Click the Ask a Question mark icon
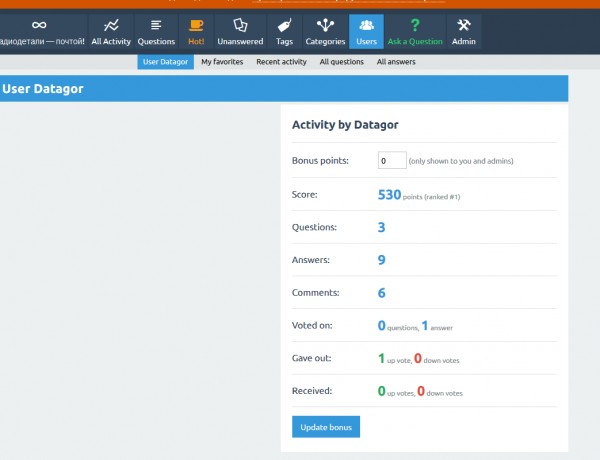Screen dimensions: 600x460 (x=415, y=25)
